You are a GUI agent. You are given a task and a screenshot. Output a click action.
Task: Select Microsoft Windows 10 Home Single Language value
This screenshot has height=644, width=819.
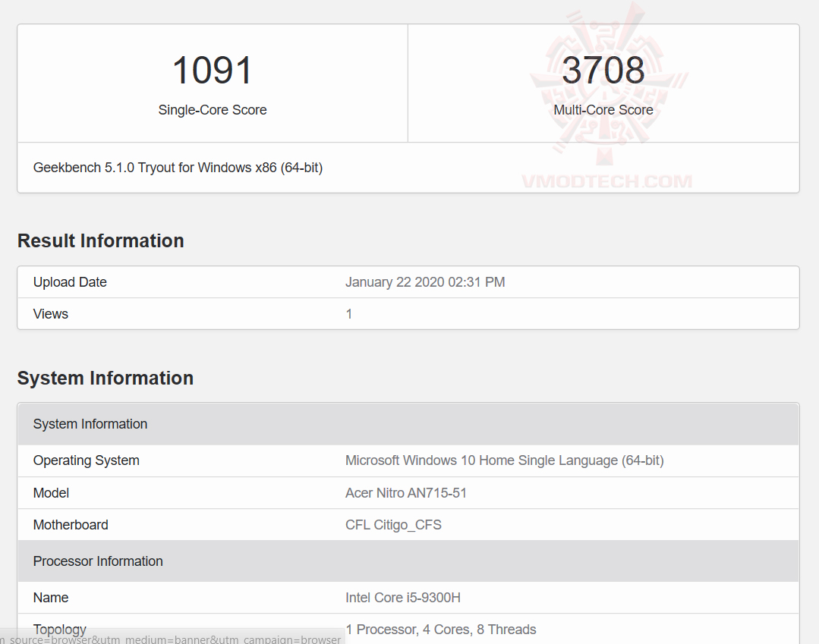point(505,460)
